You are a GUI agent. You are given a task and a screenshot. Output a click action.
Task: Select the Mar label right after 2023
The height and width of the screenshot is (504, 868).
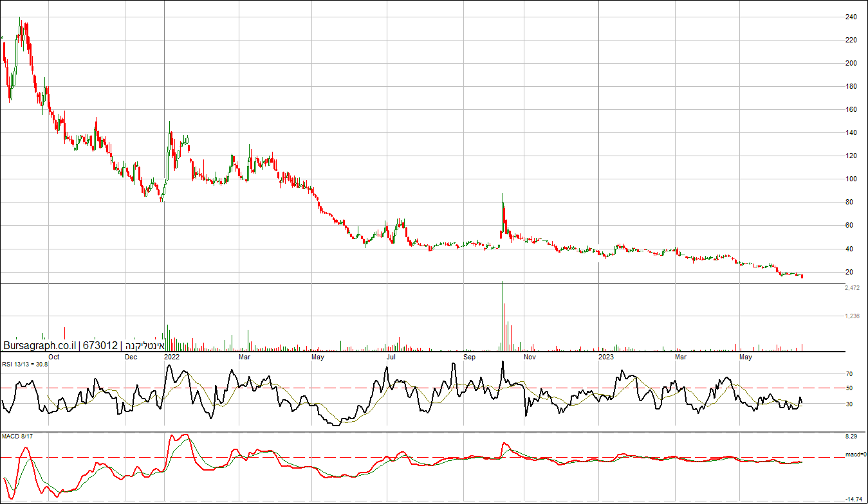[x=680, y=356]
